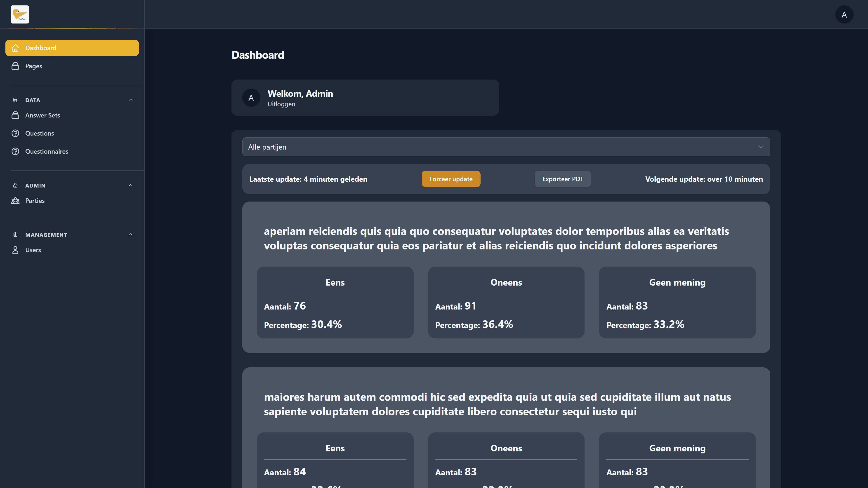The width and height of the screenshot is (868, 488).
Task: Collapse the MANAGEMENT sidebar section
Action: click(131, 235)
